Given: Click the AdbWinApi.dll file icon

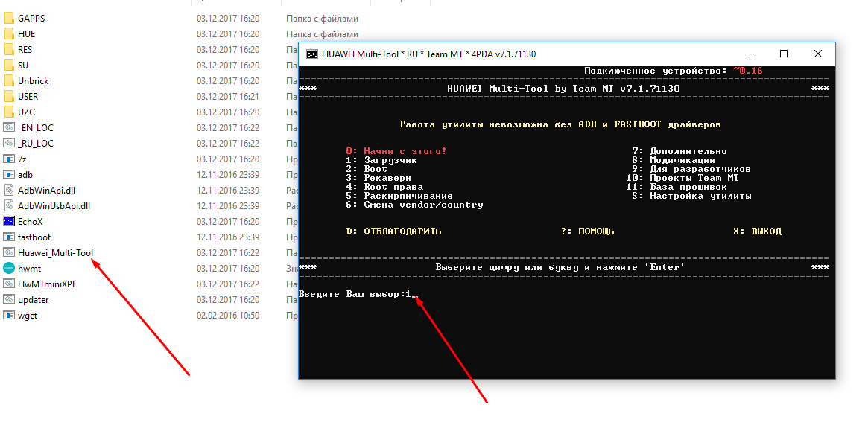Looking at the screenshot, I should 9,191.
